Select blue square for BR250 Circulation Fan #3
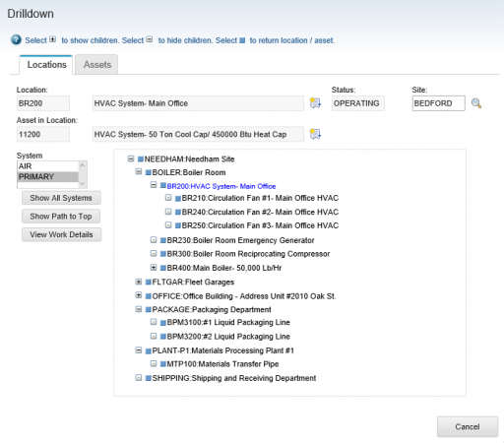The height and width of the screenshot is (443, 504). [x=178, y=225]
